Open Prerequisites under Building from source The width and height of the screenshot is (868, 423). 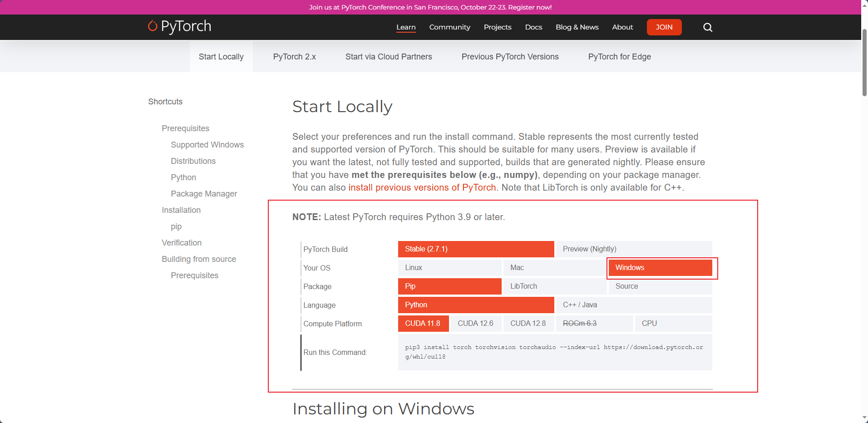[195, 275]
